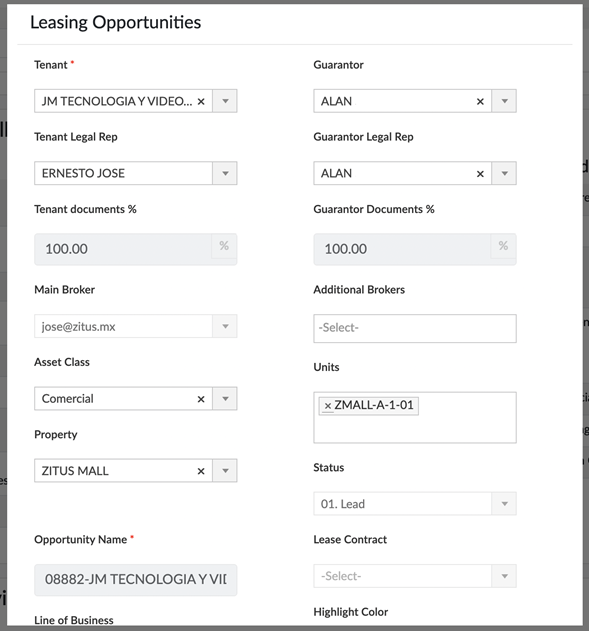Click the Status label

tap(329, 468)
